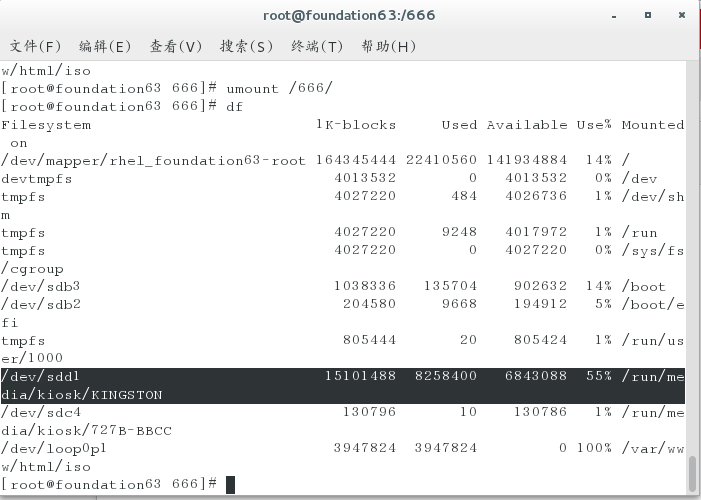Click the 'Used' column header
The height and width of the screenshot is (500, 701).
[x=459, y=125]
